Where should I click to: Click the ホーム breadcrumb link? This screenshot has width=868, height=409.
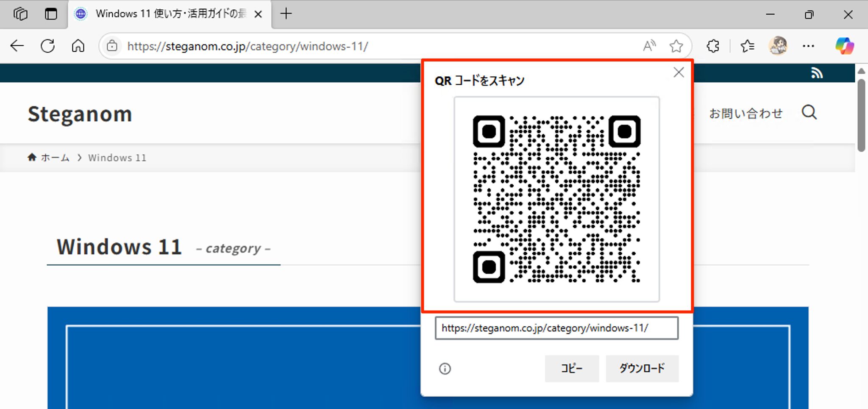55,158
